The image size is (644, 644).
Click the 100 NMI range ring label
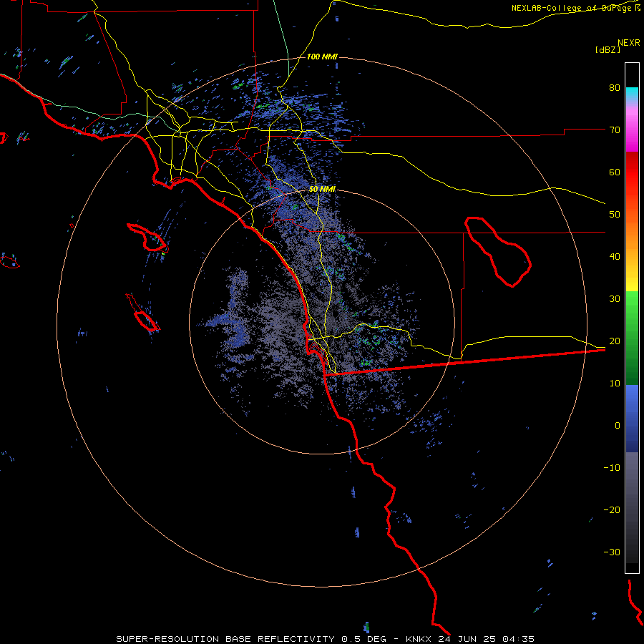(322, 57)
